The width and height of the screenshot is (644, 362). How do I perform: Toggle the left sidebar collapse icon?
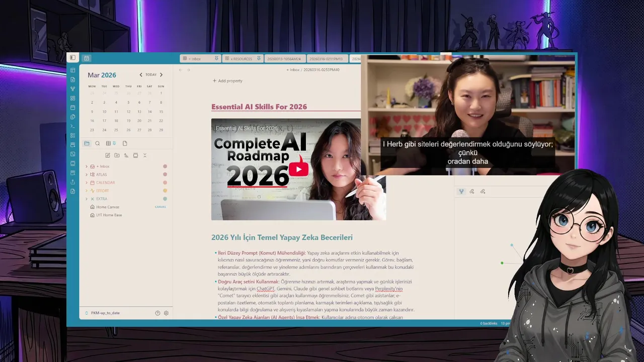pyautogui.click(x=73, y=58)
